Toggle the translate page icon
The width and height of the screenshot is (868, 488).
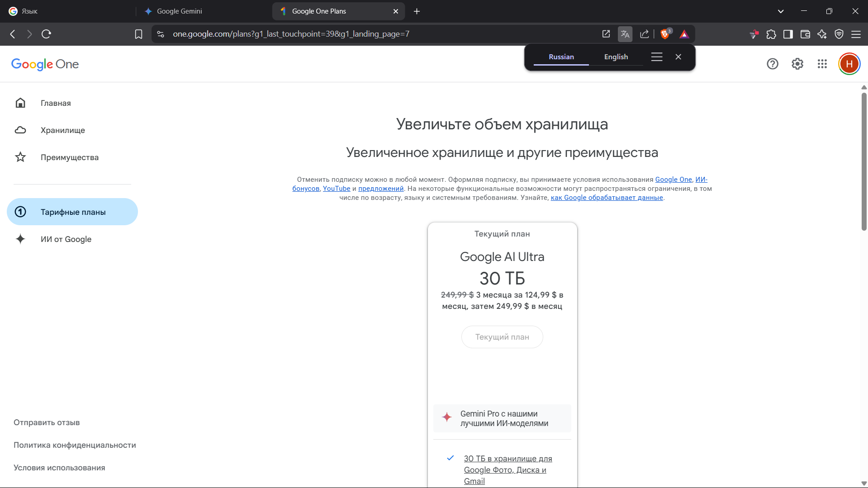(x=625, y=34)
